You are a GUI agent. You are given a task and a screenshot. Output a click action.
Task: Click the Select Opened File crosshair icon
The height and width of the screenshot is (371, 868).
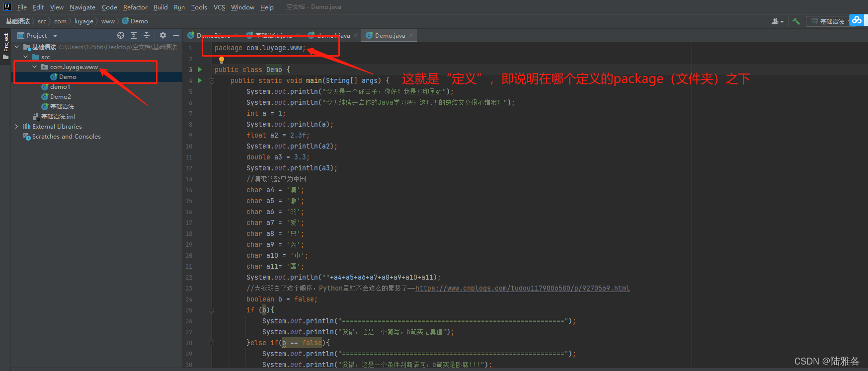click(121, 35)
